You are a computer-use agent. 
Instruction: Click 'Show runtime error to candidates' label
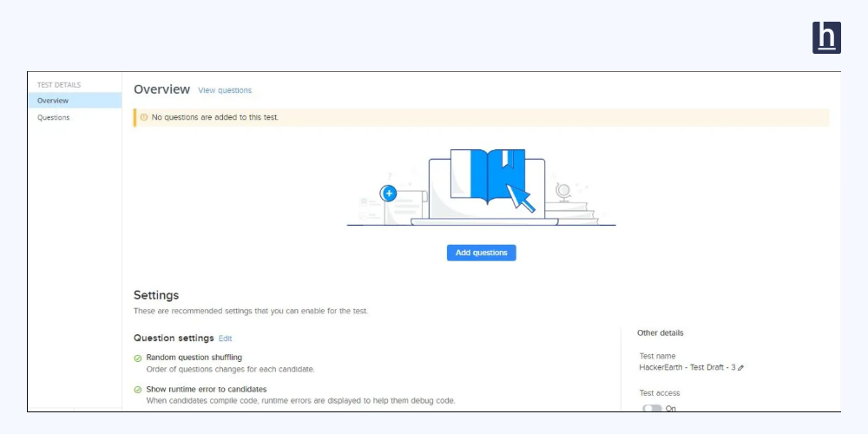pyautogui.click(x=207, y=389)
